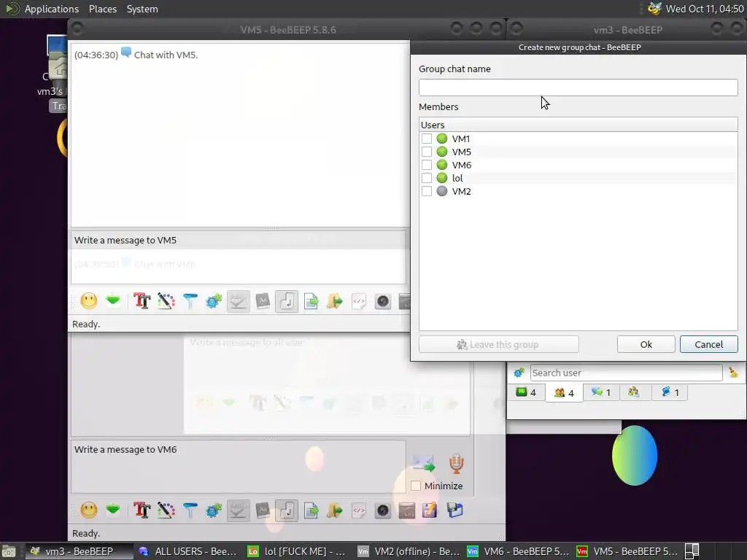Click save floppy icon in VM6 toolbar
Image resolution: width=747 pixels, height=560 pixels.
tap(454, 510)
